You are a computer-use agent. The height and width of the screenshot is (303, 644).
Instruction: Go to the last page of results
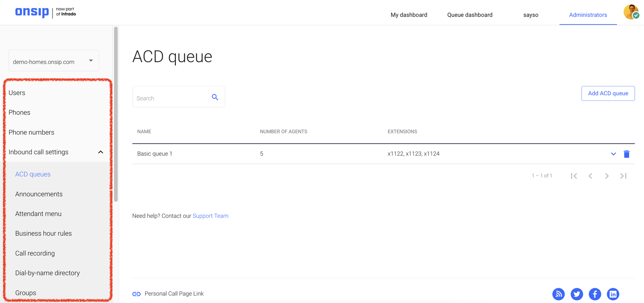pyautogui.click(x=623, y=176)
